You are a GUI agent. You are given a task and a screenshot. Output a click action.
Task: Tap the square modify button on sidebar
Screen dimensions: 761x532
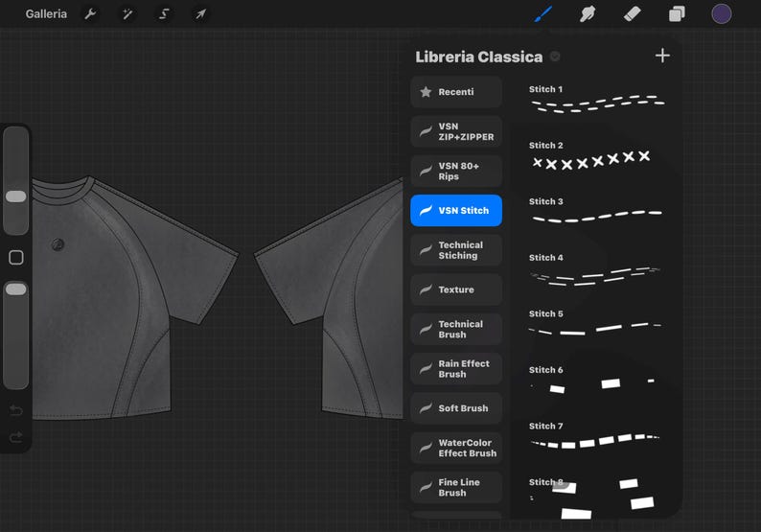click(16, 257)
